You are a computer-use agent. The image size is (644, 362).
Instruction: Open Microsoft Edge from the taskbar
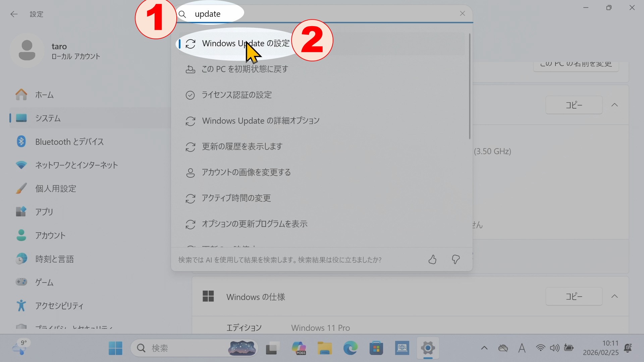(x=351, y=348)
